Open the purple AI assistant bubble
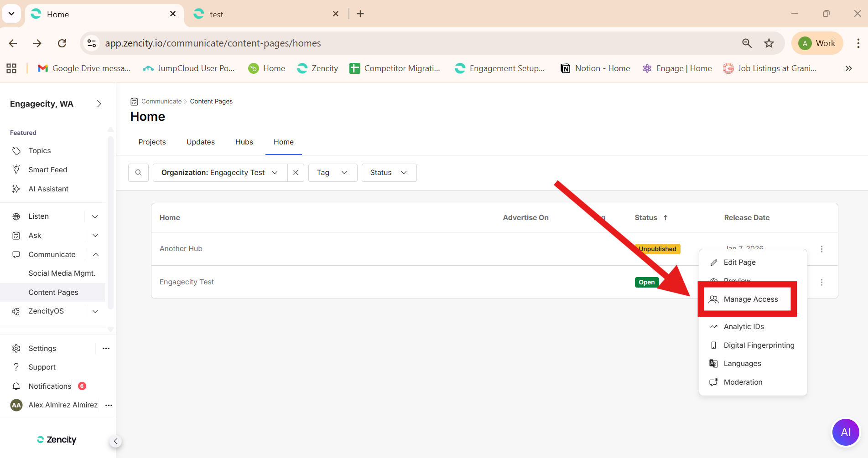The image size is (868, 458). click(845, 432)
